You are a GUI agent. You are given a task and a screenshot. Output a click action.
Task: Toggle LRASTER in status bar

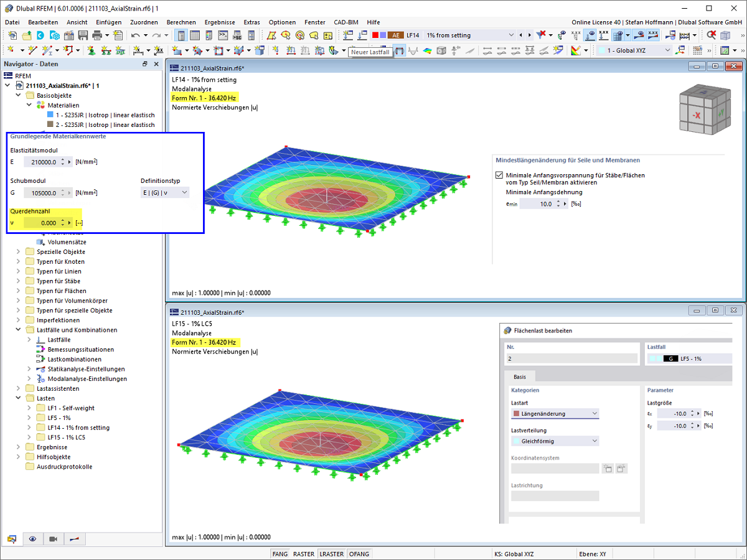click(331, 554)
